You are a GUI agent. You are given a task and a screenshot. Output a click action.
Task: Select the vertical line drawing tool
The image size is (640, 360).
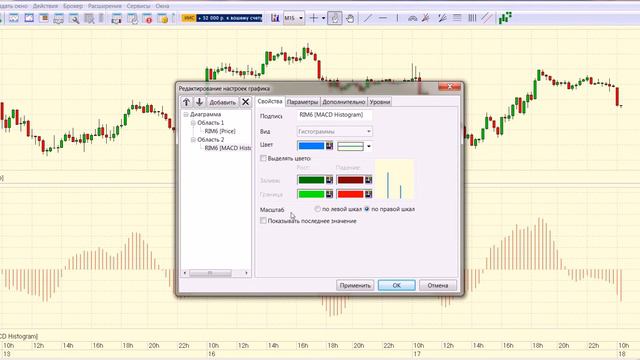[x=397, y=18]
